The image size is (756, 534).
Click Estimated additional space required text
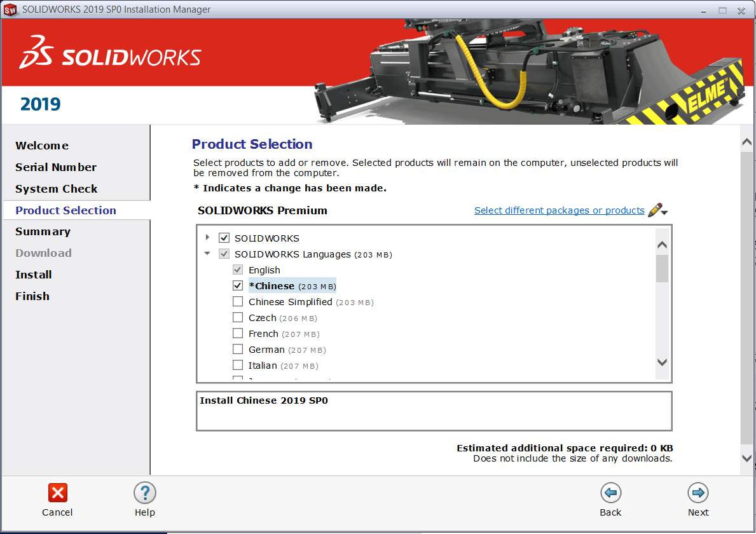tap(565, 448)
